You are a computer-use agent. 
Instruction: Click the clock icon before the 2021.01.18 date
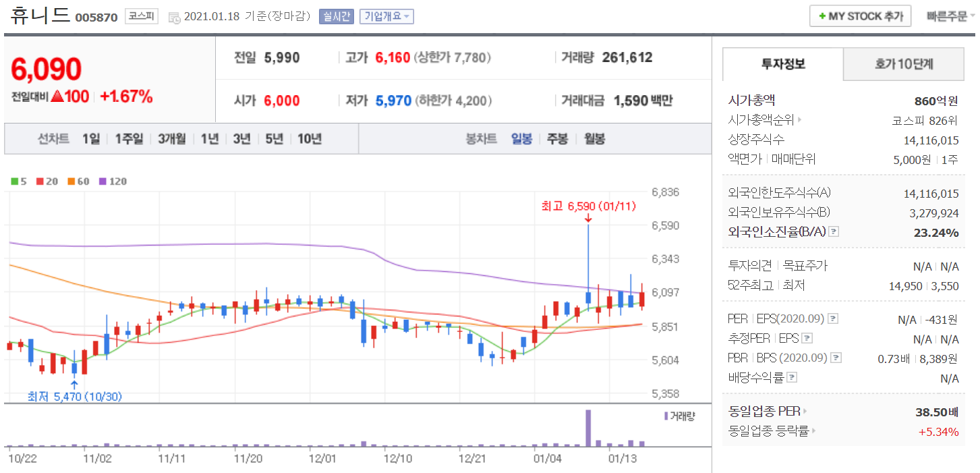coord(174,17)
